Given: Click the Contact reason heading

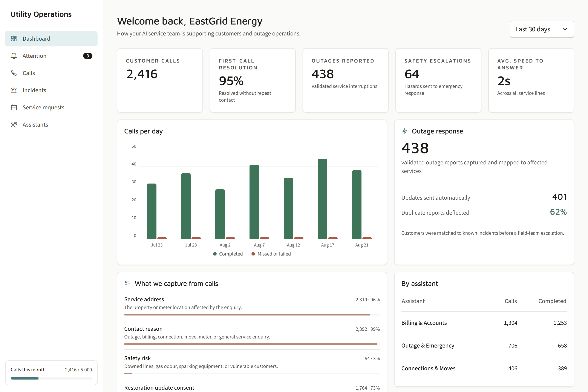Looking at the screenshot, I should 143,329.
